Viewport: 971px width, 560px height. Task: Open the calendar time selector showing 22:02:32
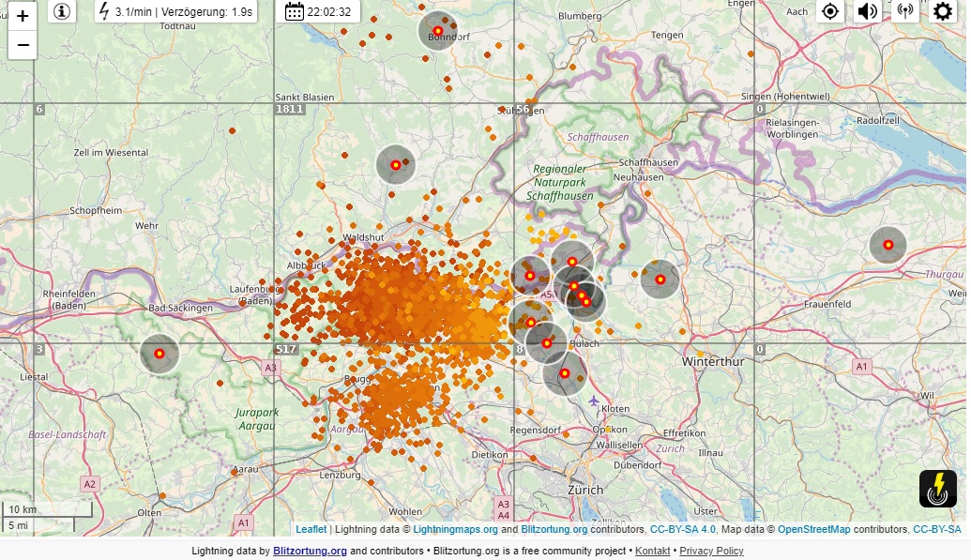(320, 11)
